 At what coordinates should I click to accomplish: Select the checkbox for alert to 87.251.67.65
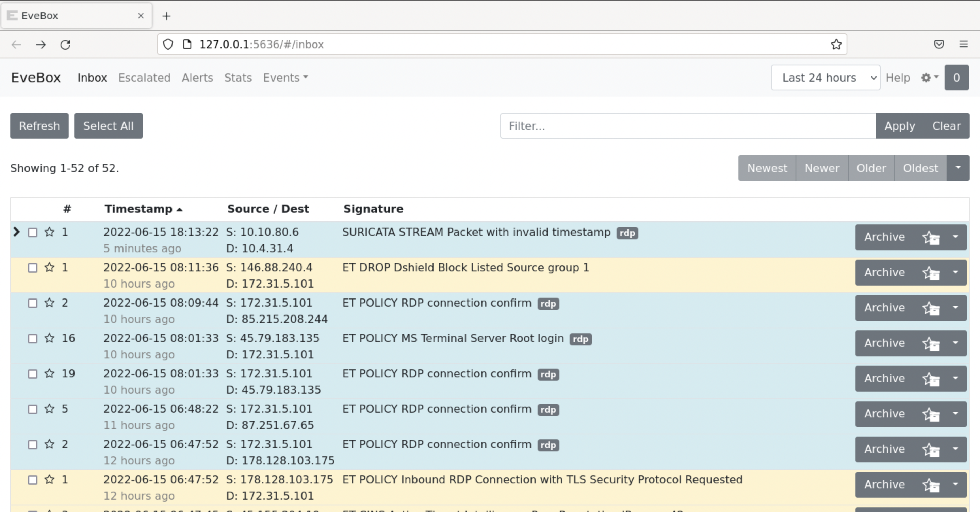[33, 409]
